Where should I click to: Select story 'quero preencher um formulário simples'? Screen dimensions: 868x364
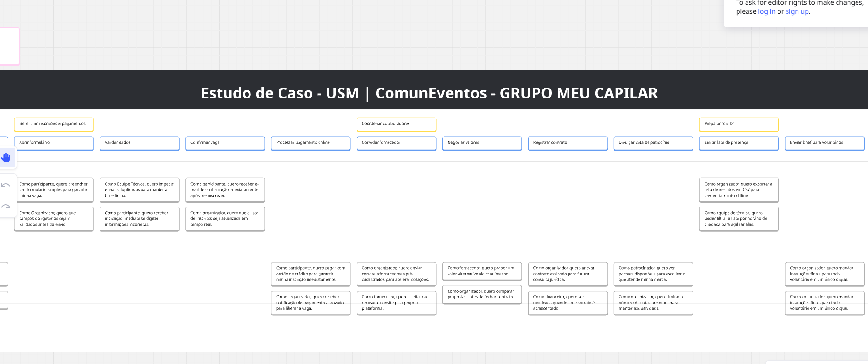54,190
